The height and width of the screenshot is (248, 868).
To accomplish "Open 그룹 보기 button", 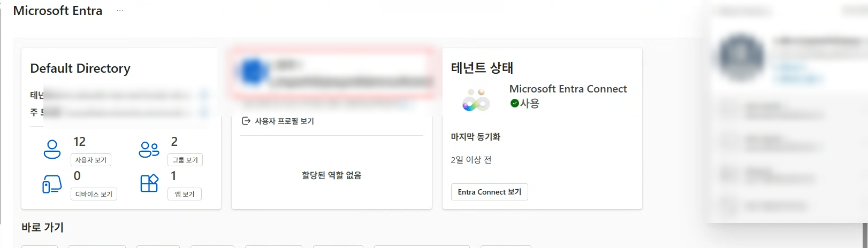I will click(x=185, y=160).
